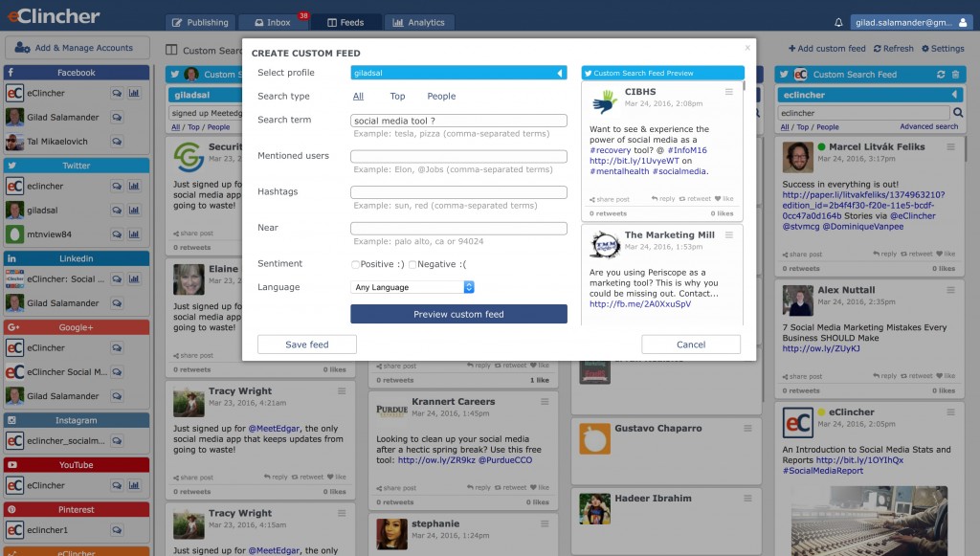Collapse the Twitter accounts section header
The width and height of the screenshot is (980, 556).
(x=77, y=166)
